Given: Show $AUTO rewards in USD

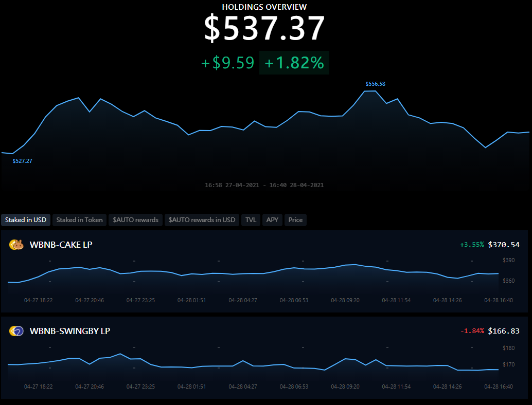Looking at the screenshot, I should (202, 220).
